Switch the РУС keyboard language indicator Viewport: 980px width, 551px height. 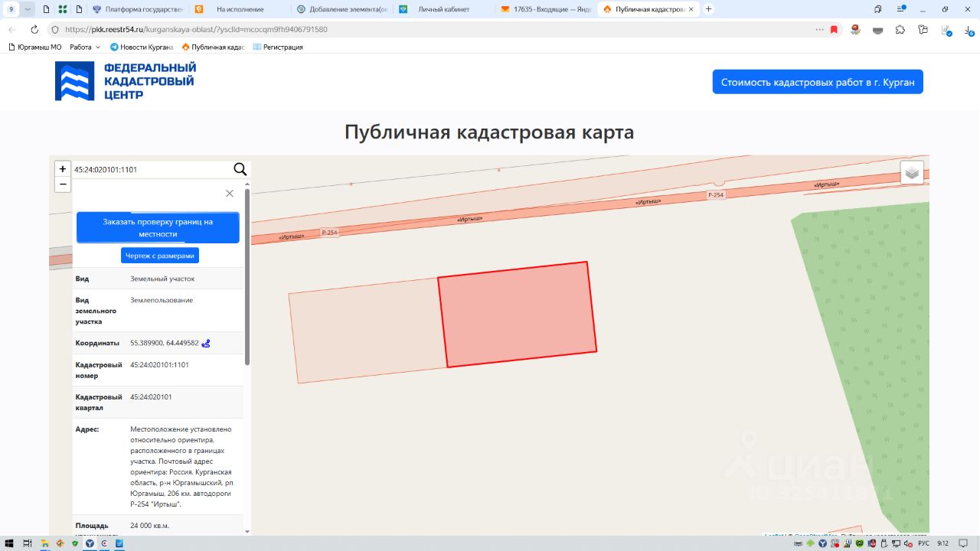point(923,543)
